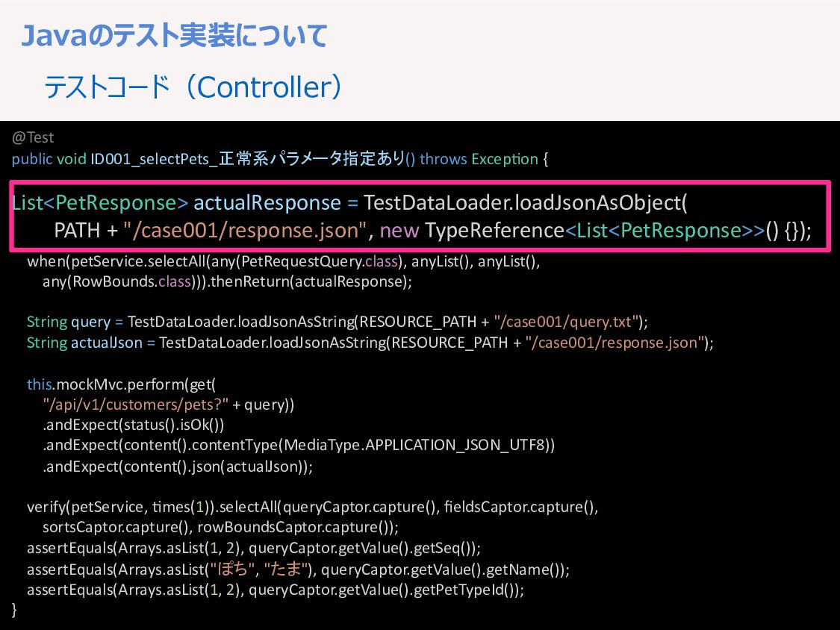Click the assertEquals line with "ぽち", "たま"
The height and width of the screenshot is (630, 840).
point(298,570)
